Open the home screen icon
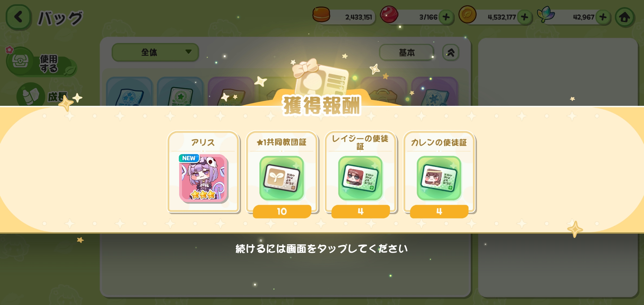644x305 pixels. [625, 17]
